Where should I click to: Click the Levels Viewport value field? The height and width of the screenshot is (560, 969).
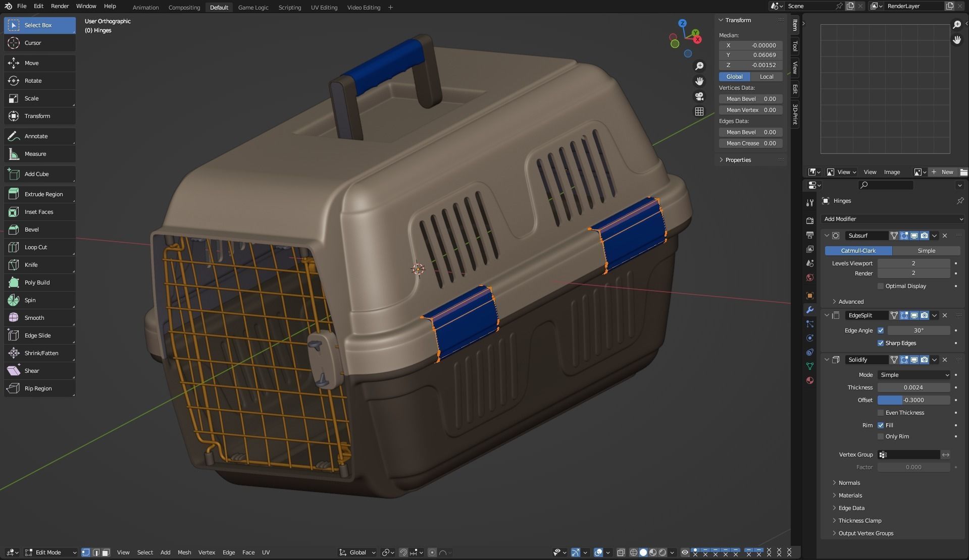[914, 263]
